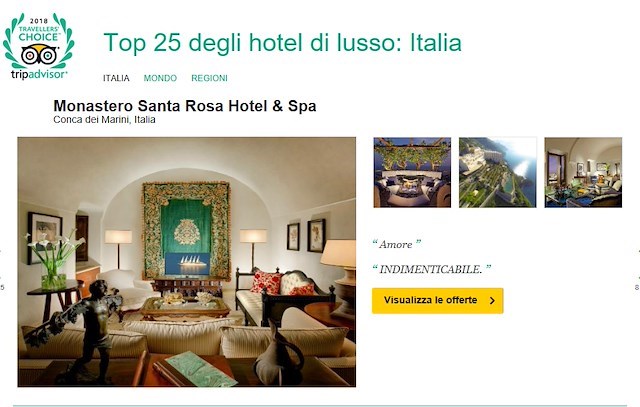Click the TripAdvisor owl logo

[x=39, y=55]
